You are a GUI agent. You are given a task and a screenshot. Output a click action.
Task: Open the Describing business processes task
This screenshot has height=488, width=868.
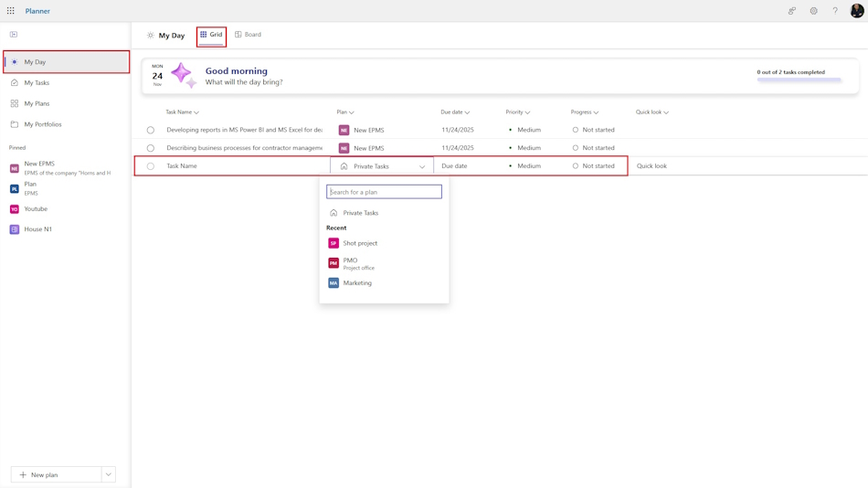[x=244, y=148]
